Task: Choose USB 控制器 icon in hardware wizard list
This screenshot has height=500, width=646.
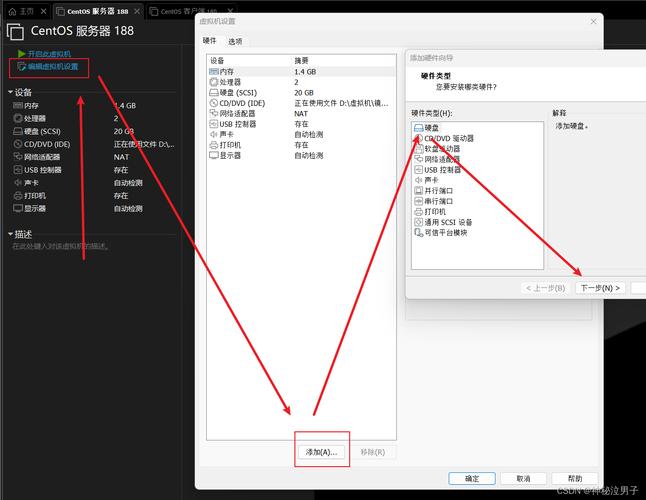Action: [419, 170]
